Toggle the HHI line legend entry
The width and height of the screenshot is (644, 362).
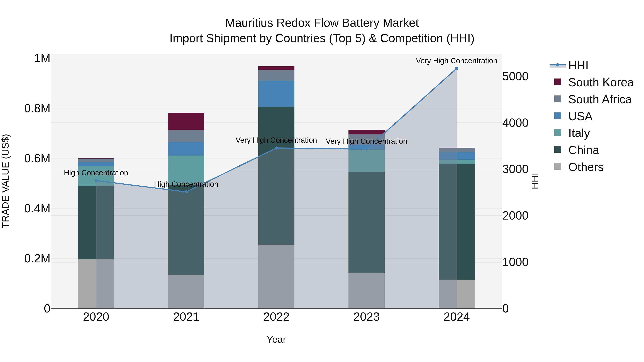569,65
